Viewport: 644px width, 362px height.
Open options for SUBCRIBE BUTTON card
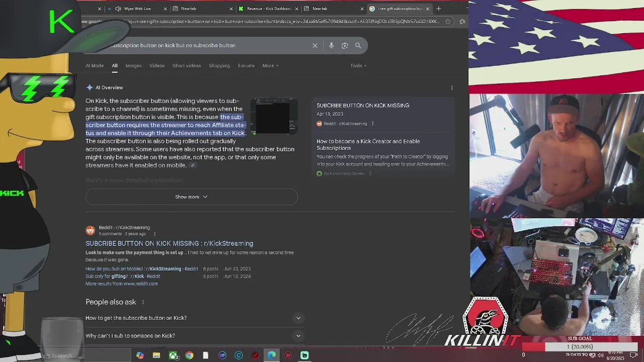point(372,124)
